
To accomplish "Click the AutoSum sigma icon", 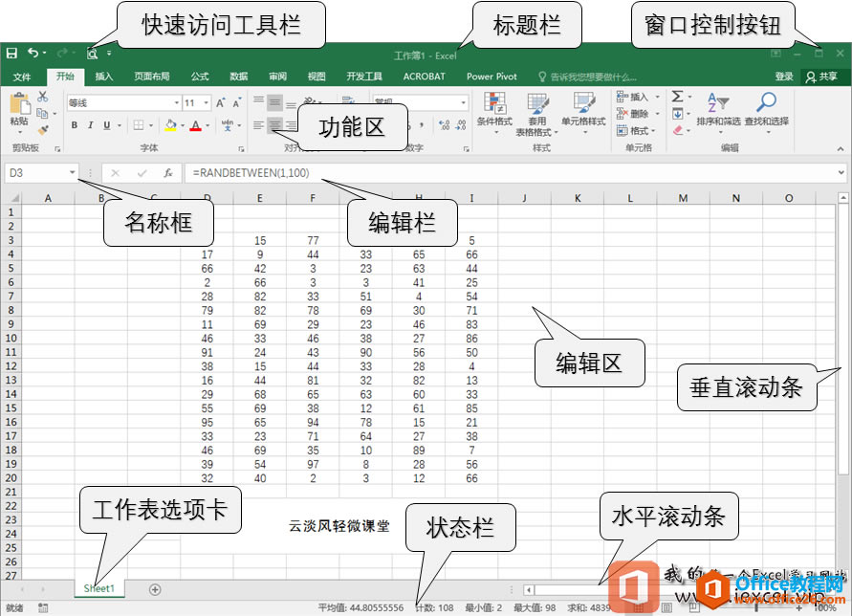I will pyautogui.click(x=677, y=97).
